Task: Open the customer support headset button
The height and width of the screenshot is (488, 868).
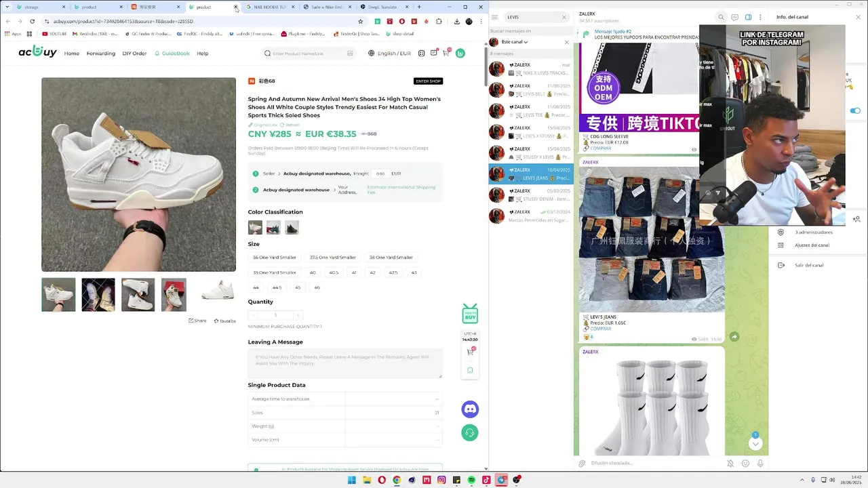Action: coord(470,432)
